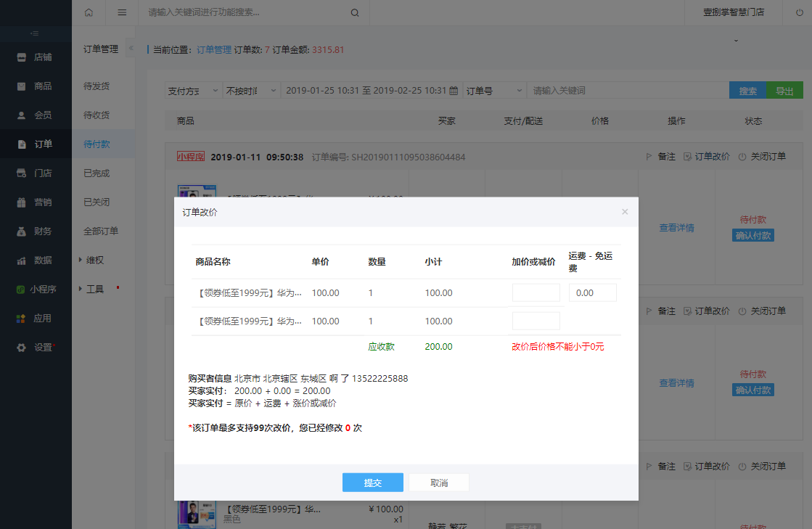Open the calendar icon in date range
The image size is (812, 529).
pos(454,91)
